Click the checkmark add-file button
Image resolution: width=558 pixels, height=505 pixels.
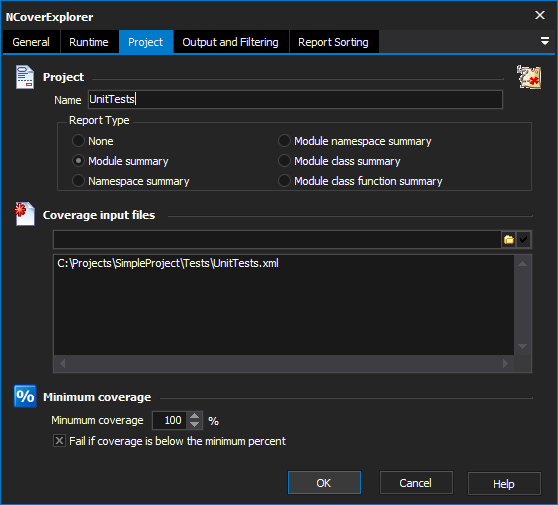click(x=523, y=240)
